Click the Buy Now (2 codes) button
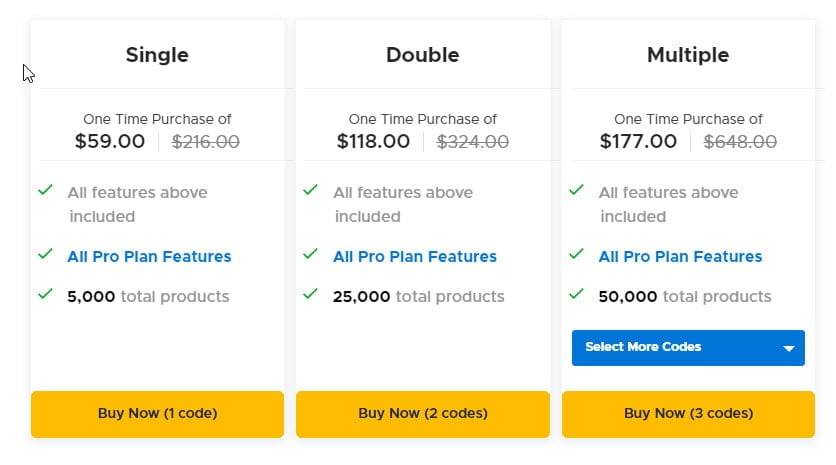 coord(422,413)
